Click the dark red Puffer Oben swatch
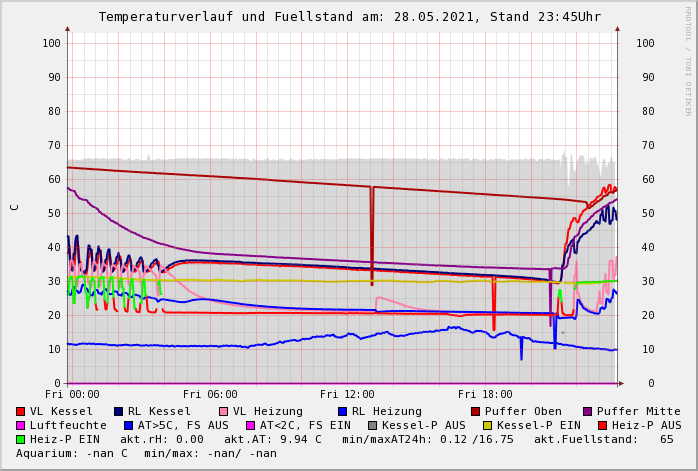 point(475,411)
